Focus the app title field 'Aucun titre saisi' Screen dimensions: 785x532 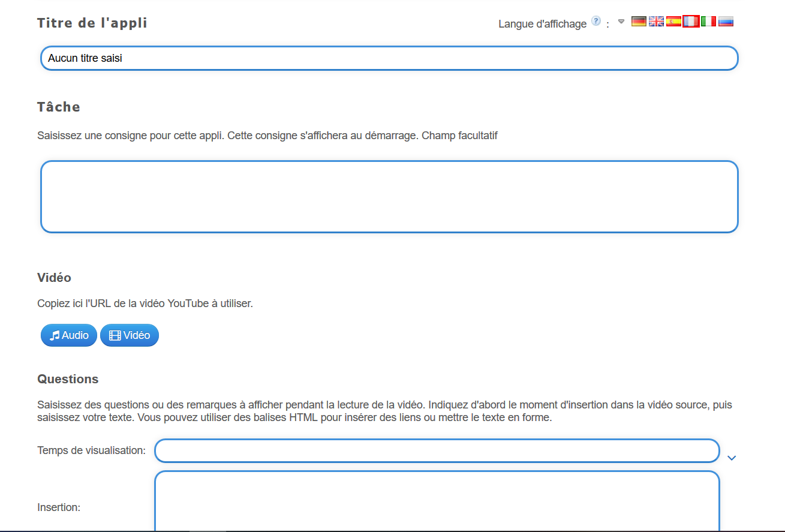click(x=389, y=58)
